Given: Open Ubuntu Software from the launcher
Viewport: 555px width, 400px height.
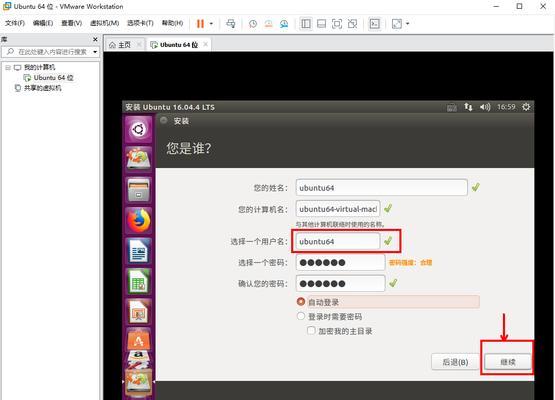Looking at the screenshot, I should 138,339.
